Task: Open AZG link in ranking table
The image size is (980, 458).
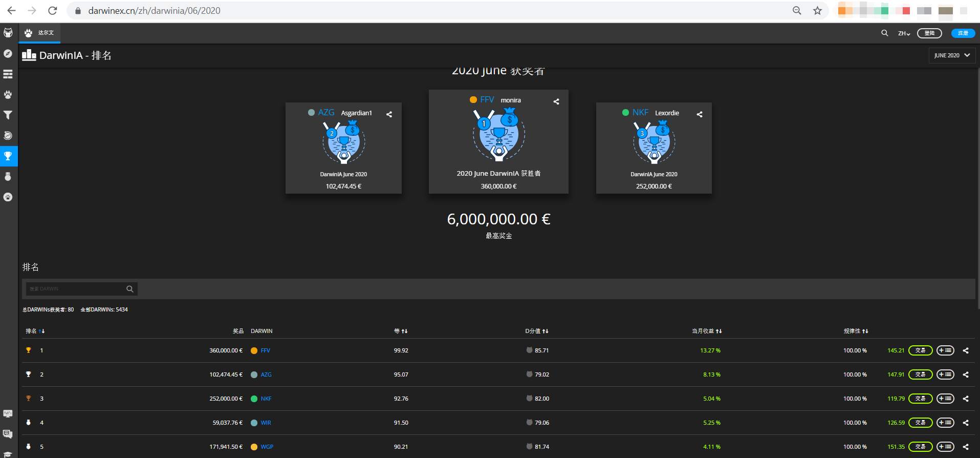Action: click(266, 374)
